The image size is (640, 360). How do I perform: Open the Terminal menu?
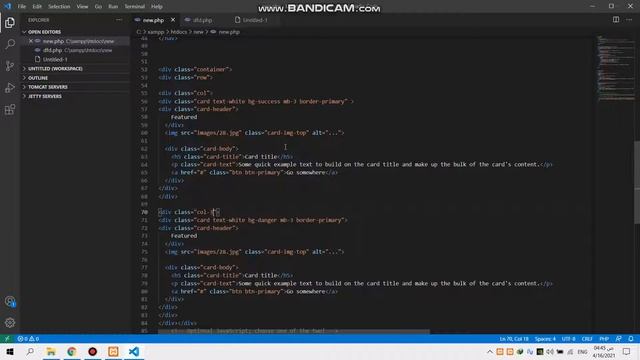click(x=135, y=7)
